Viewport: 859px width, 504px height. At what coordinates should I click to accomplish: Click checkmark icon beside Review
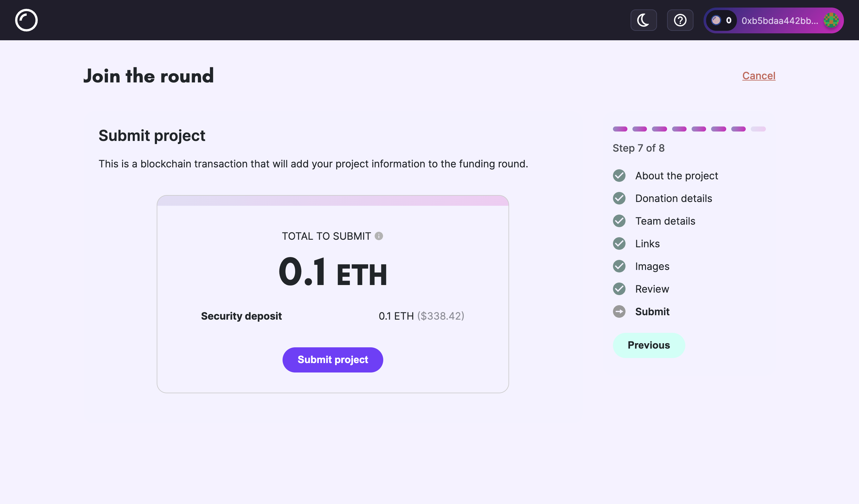(x=619, y=289)
